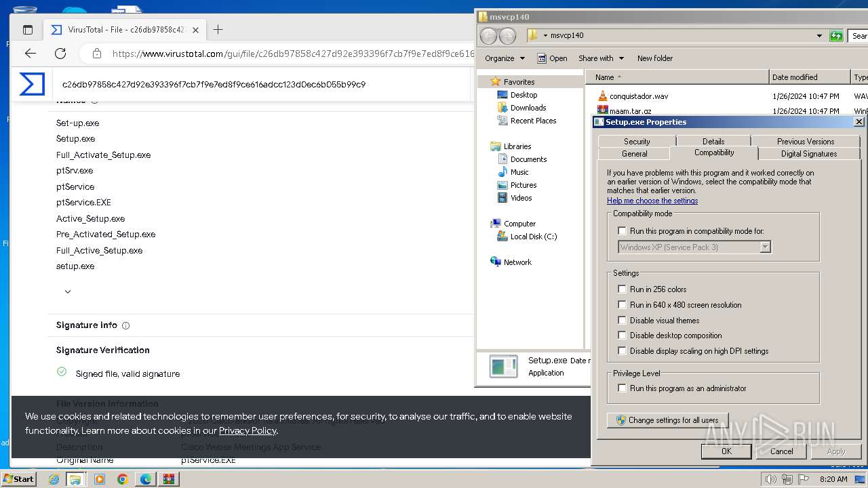Open Documents library

[528, 159]
